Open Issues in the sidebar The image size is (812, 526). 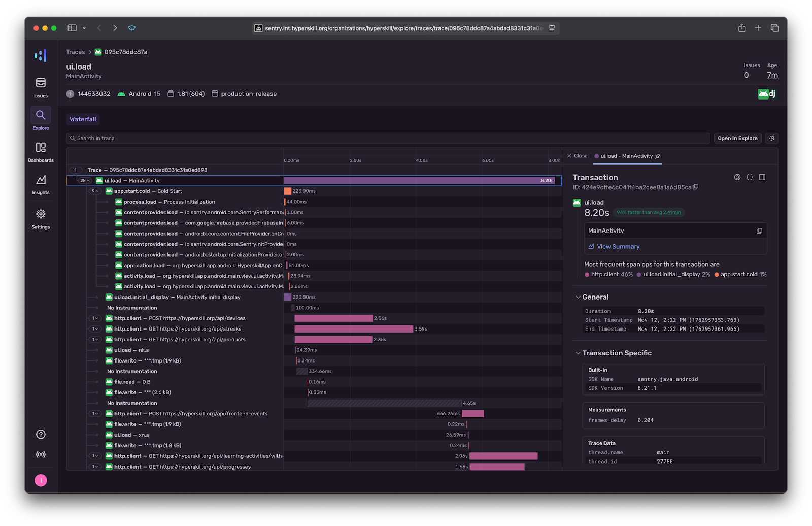pyautogui.click(x=41, y=87)
